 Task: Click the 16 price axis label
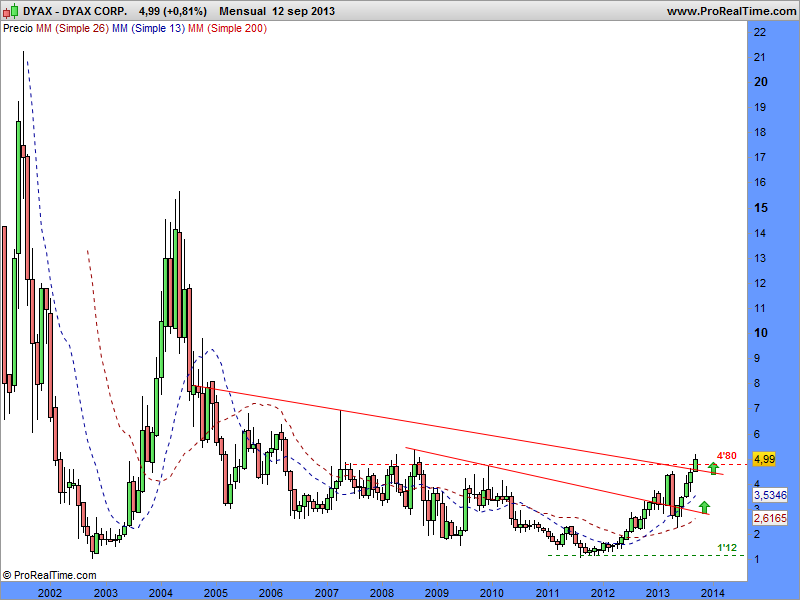click(760, 182)
